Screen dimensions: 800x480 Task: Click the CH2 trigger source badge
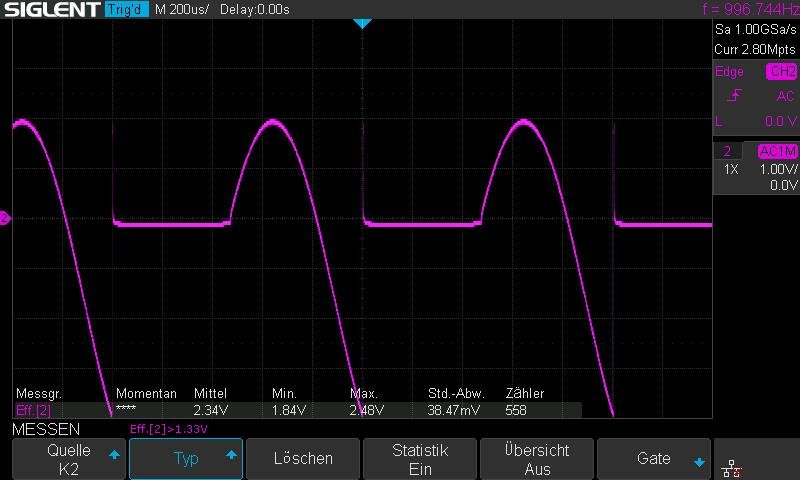pos(781,72)
